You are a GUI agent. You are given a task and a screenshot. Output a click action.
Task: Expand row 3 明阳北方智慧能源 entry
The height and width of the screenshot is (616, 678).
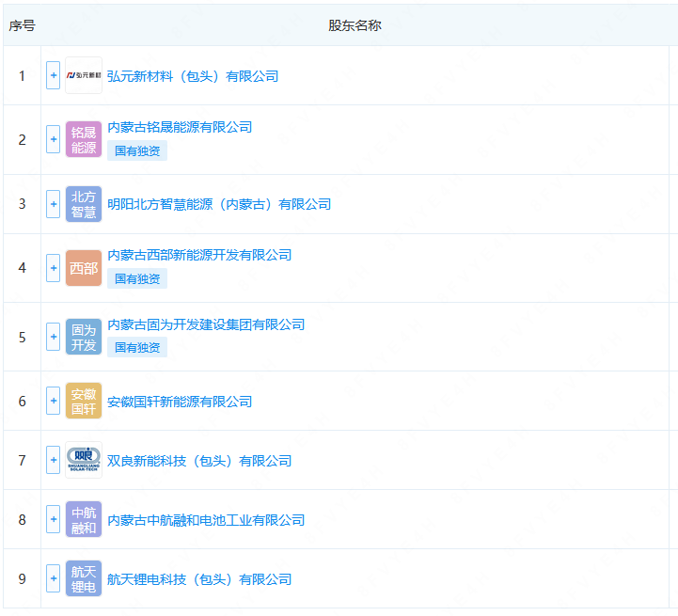tap(53, 204)
